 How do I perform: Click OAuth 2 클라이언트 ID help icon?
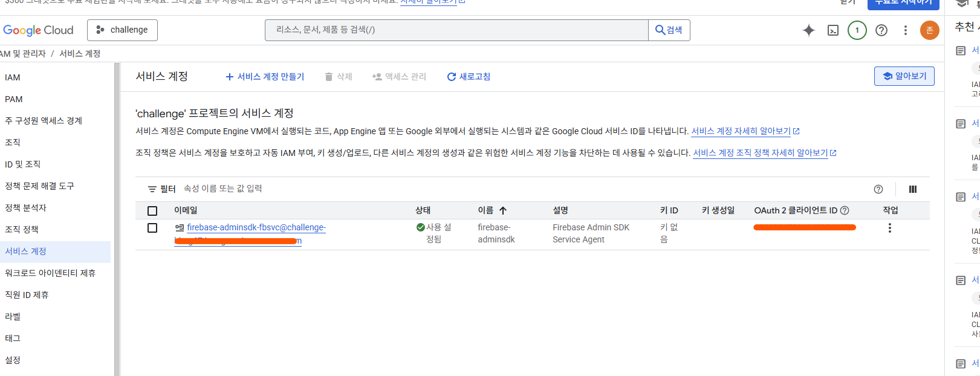click(845, 210)
